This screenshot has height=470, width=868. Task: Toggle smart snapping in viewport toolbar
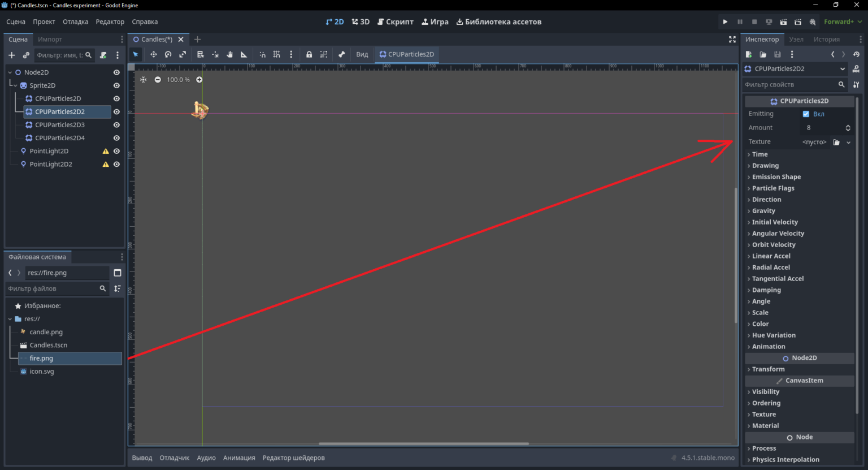[262, 54]
